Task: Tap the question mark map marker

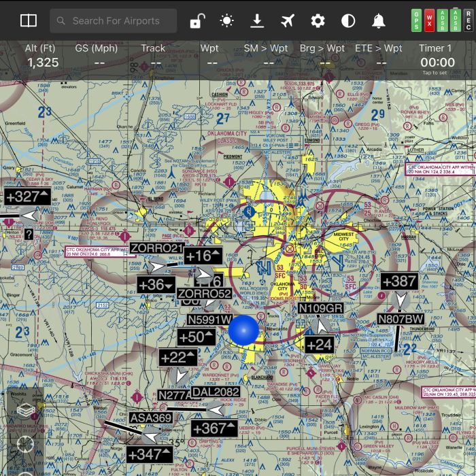Action: click(x=29, y=235)
